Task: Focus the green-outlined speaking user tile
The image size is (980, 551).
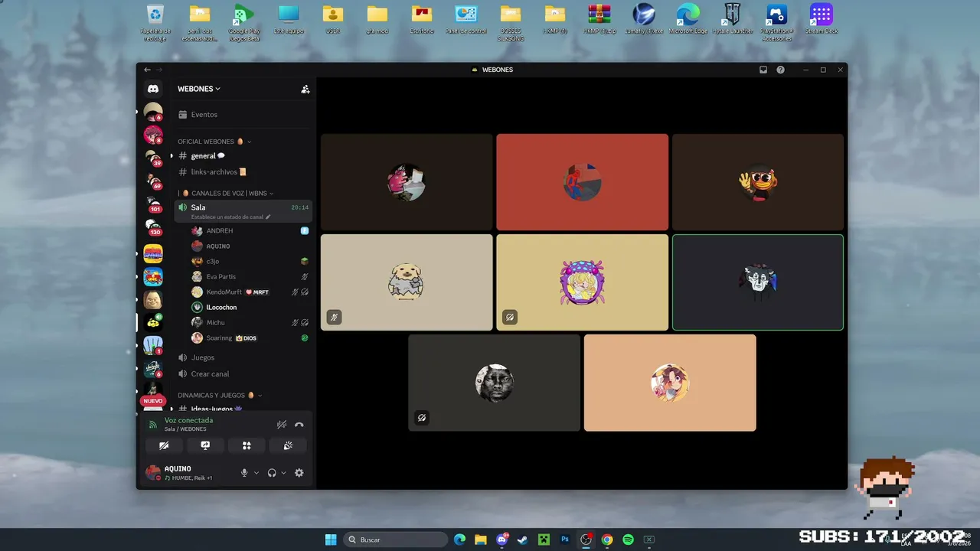Action: point(758,282)
